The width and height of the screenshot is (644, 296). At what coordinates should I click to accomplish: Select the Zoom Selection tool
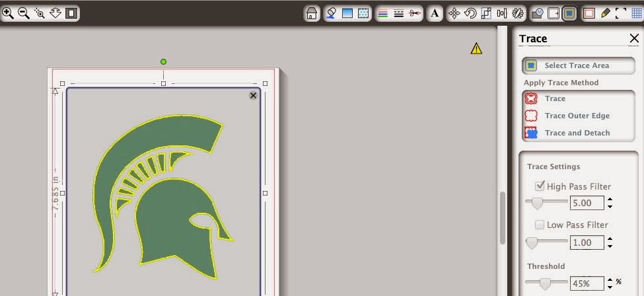coord(40,13)
